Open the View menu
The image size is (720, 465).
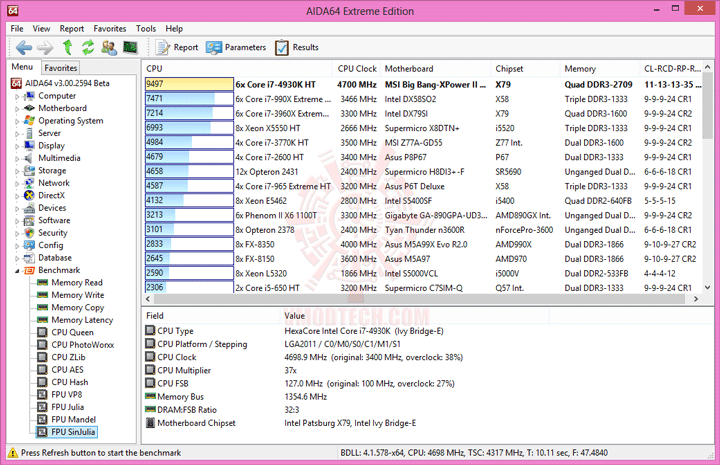point(41,28)
